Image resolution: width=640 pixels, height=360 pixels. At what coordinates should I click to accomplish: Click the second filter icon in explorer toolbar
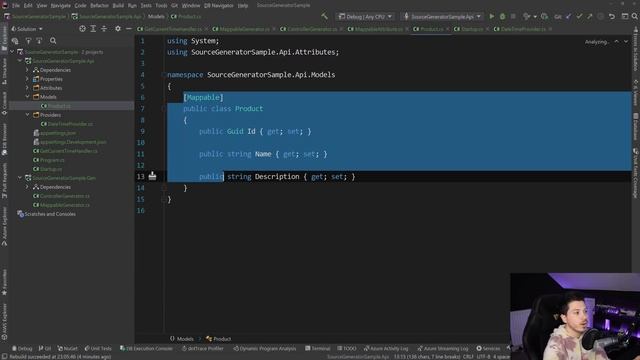coord(39,41)
